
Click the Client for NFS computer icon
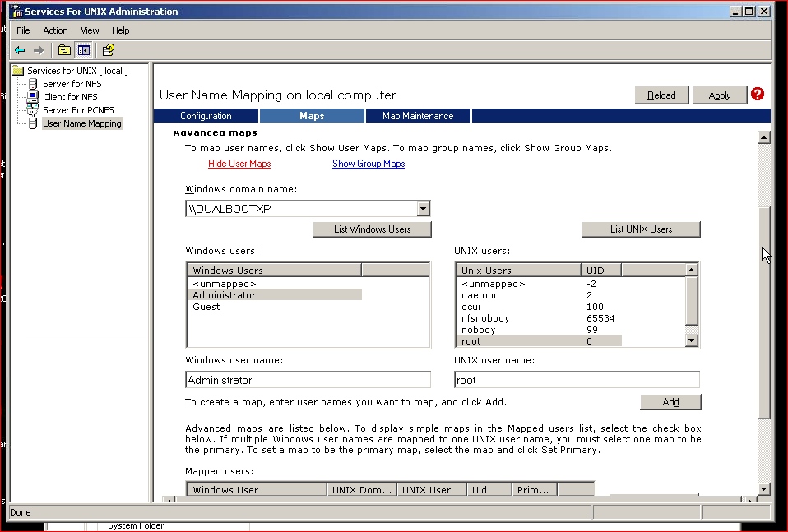(x=33, y=96)
